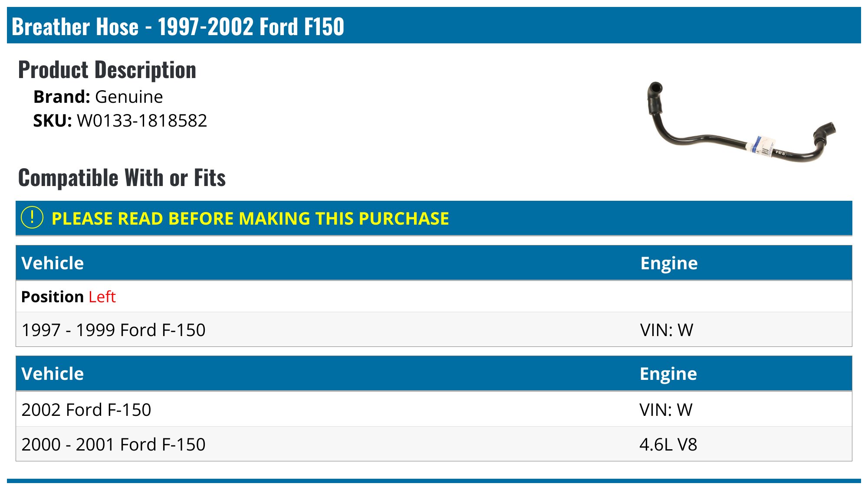Click the 4.6L V8 engine cell
Viewport: 868px width, 490px height.
coord(668,444)
